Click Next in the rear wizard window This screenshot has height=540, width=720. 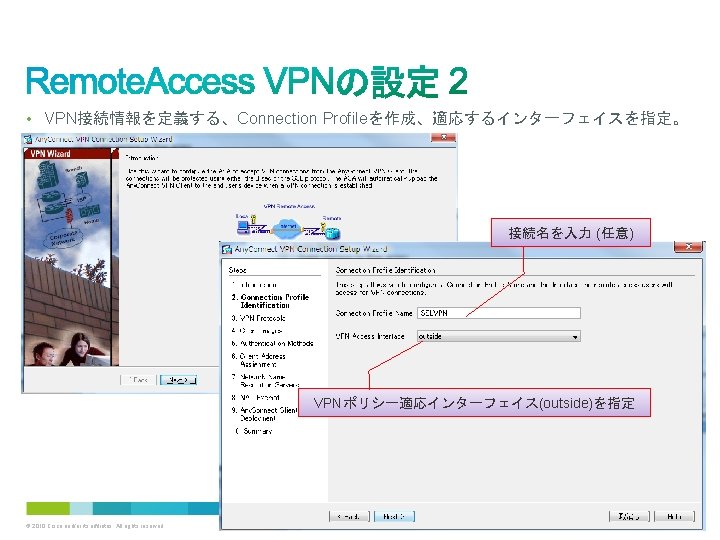coord(178,380)
